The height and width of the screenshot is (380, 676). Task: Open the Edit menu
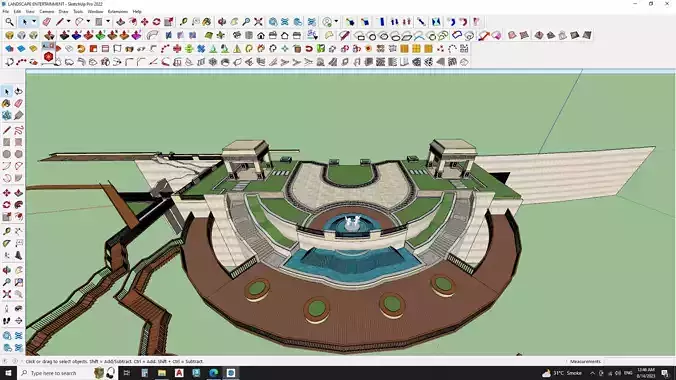coord(17,12)
